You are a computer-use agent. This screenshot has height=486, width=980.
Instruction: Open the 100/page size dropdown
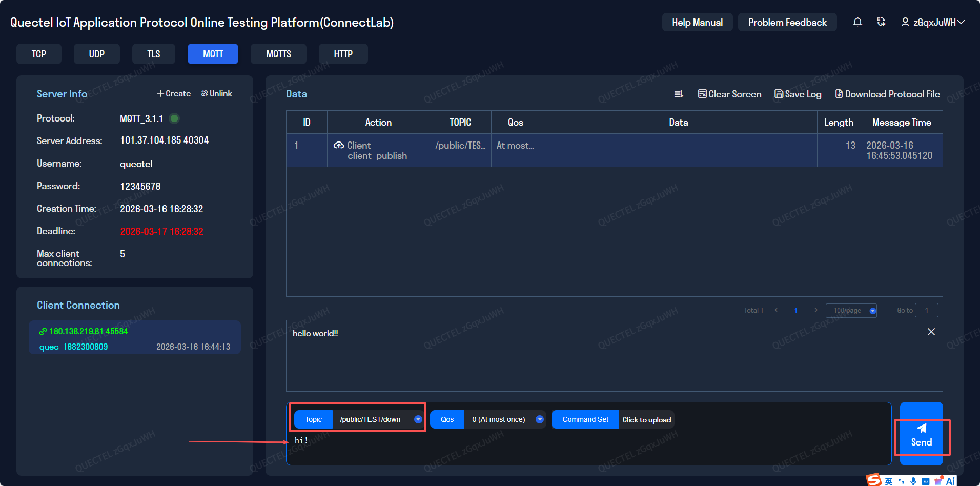[851, 310]
